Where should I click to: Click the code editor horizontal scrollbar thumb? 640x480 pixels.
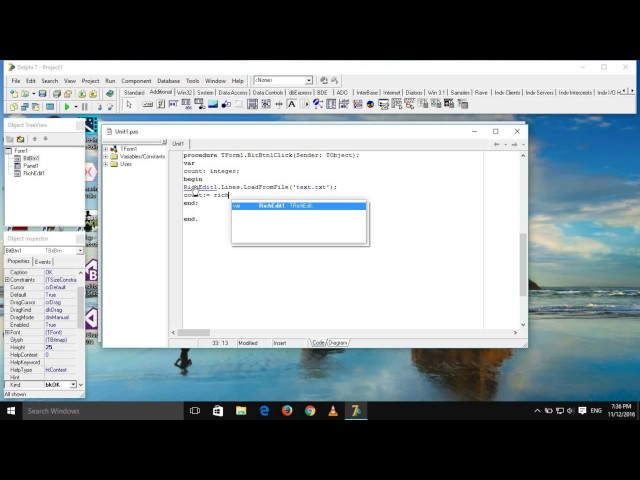click(x=193, y=333)
